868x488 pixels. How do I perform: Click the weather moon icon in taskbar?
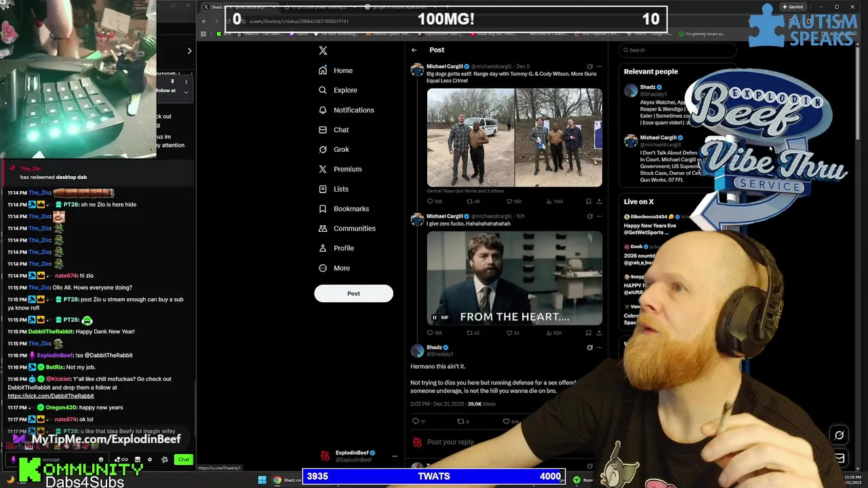pyautogui.click(x=11, y=480)
